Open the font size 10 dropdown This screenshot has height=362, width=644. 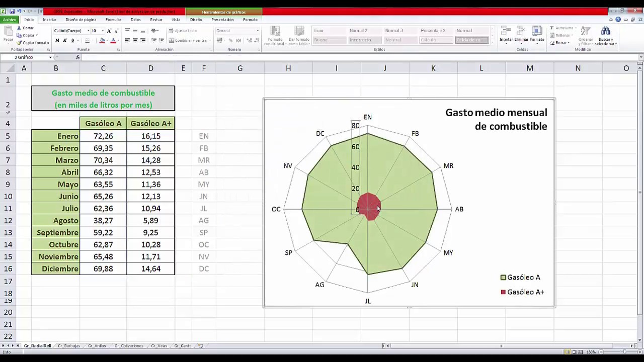102,31
